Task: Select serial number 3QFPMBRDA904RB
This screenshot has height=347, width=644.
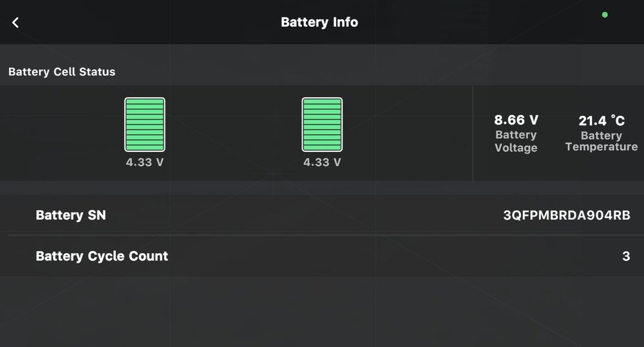Action: [566, 215]
